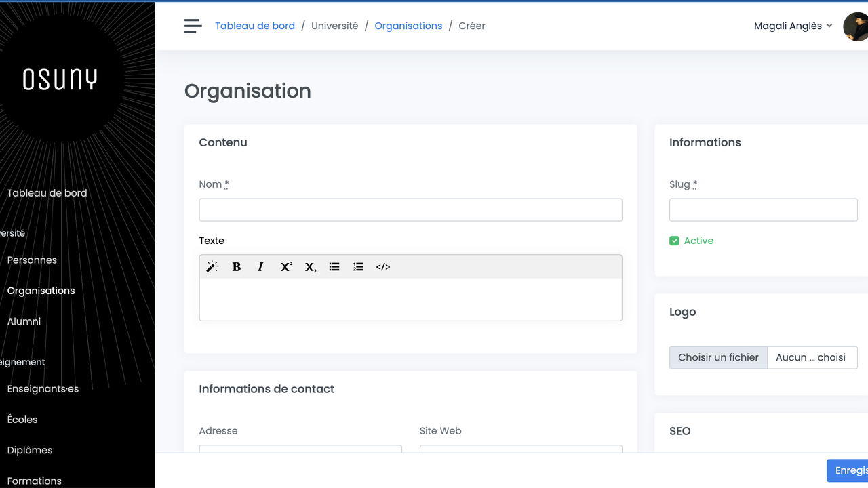
Task: Select the subscript icon in the editor toolbar
Action: tap(310, 266)
